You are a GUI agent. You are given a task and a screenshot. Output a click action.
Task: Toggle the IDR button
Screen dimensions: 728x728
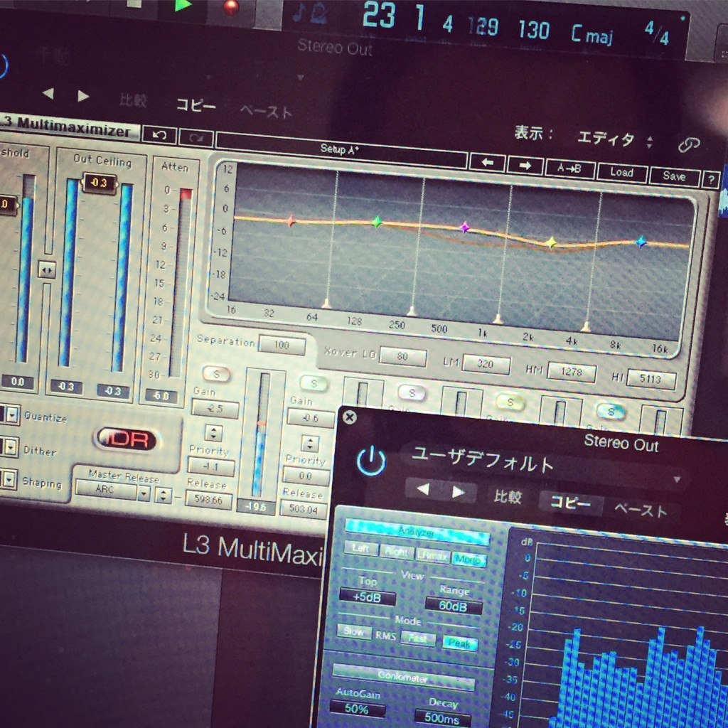[x=126, y=439]
